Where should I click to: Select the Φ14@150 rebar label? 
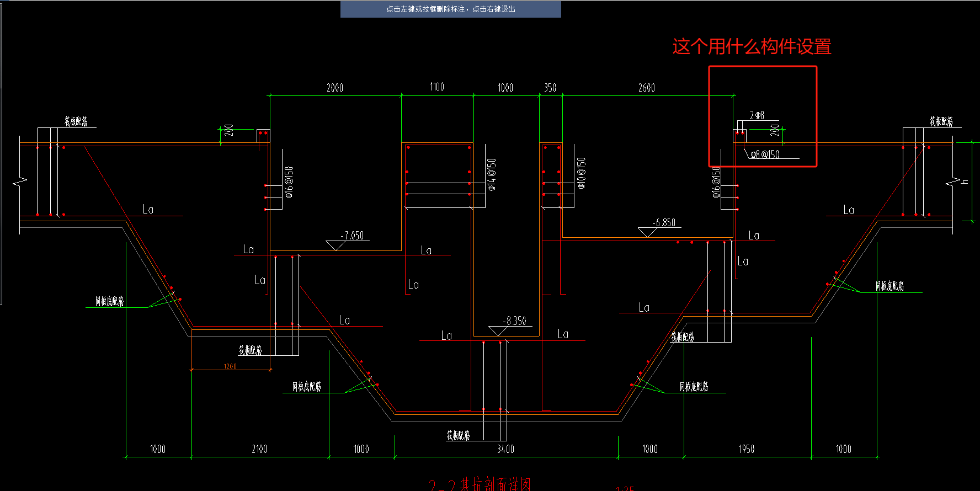(492, 174)
